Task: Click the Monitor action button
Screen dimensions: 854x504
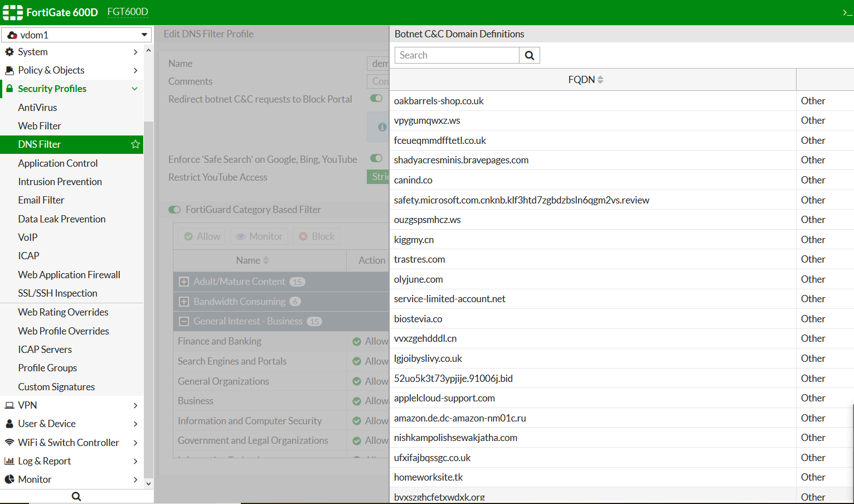Action: (x=259, y=236)
